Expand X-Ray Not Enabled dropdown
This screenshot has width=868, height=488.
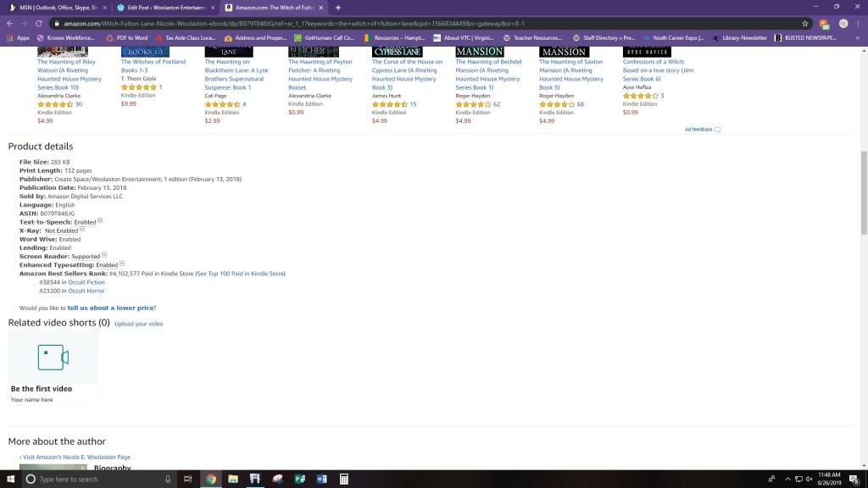82,229
